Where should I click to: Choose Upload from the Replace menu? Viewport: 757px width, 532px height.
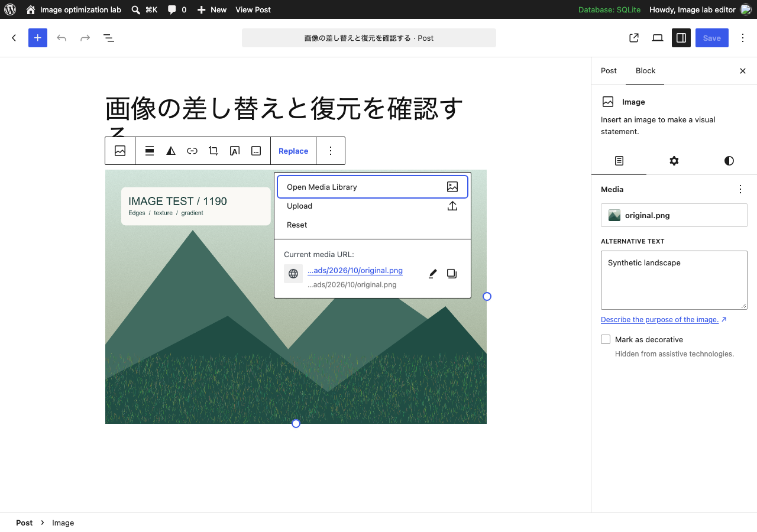coord(373,206)
